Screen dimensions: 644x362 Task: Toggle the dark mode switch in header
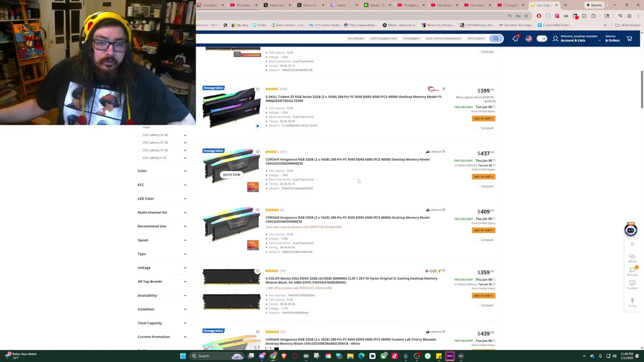541,39
